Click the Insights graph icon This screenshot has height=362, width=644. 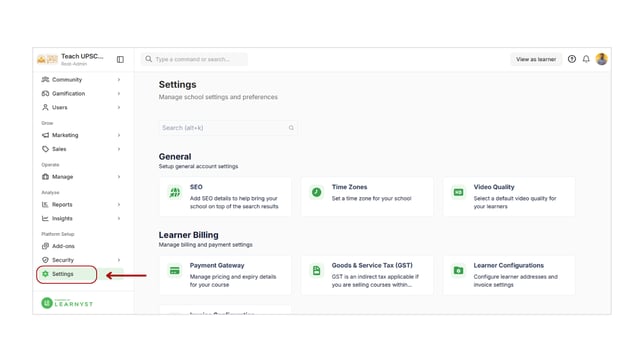tap(45, 218)
